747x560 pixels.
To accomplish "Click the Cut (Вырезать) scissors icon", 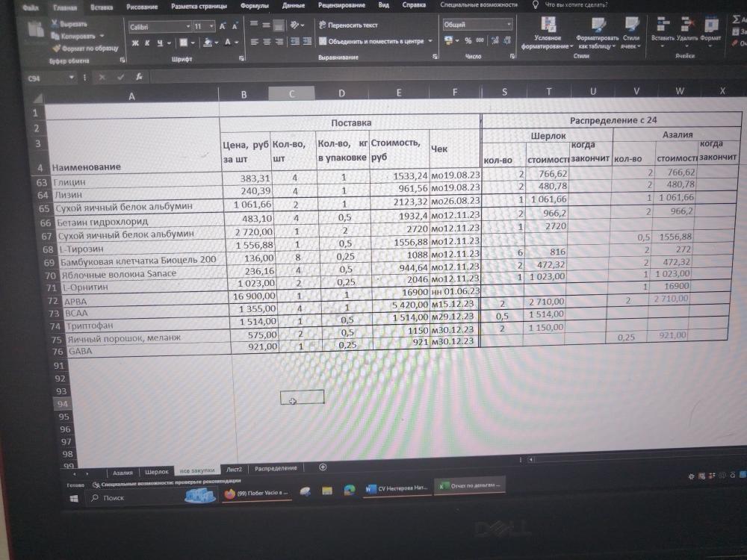I will click(x=55, y=24).
